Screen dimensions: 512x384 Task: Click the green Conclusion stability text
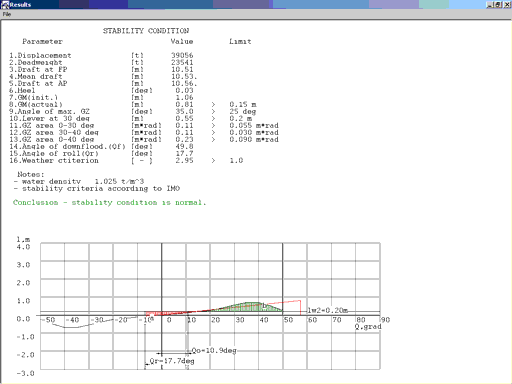(x=110, y=202)
